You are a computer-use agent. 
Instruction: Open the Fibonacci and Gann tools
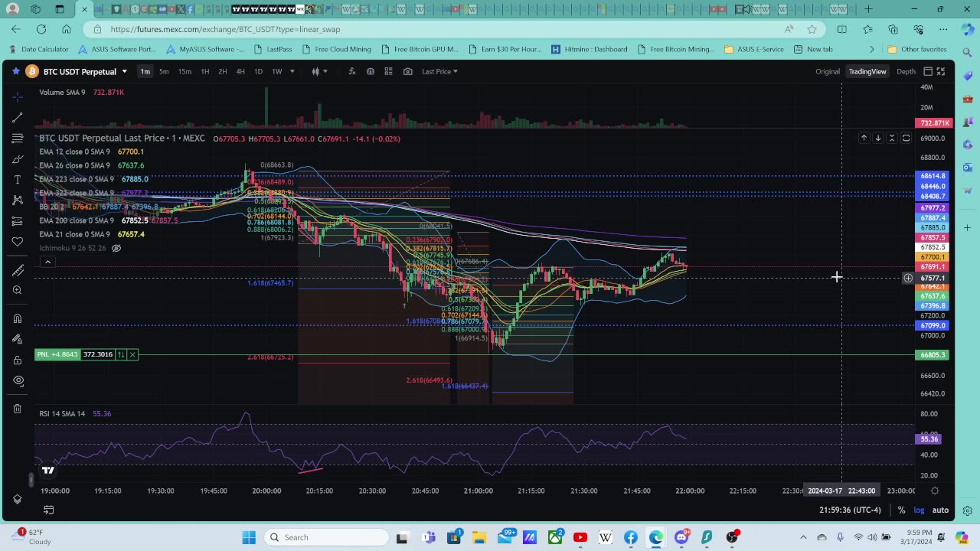point(18,139)
